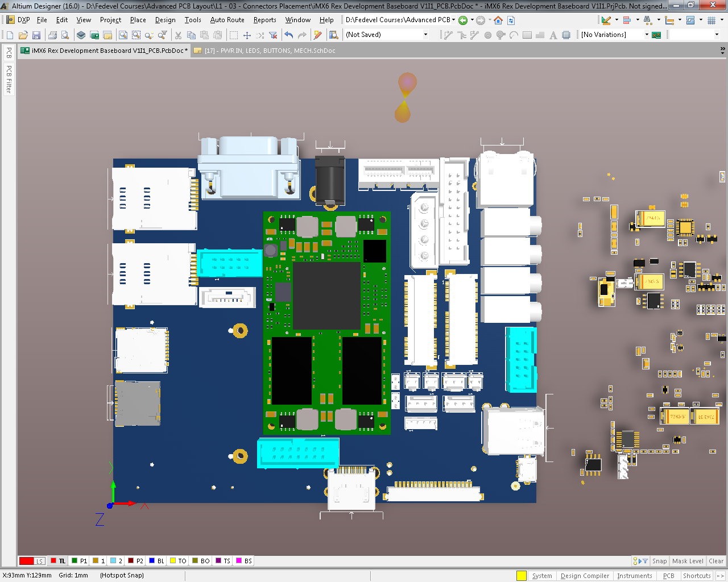Select the Move selection crosshair tool

(247, 35)
